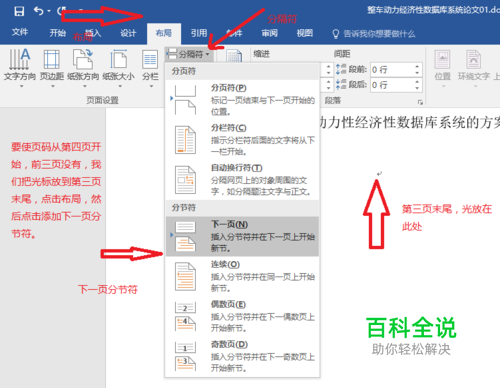This screenshot has width=500, height=388.
Task: Switch to the 引用 ribbon tab
Action: pos(199,33)
